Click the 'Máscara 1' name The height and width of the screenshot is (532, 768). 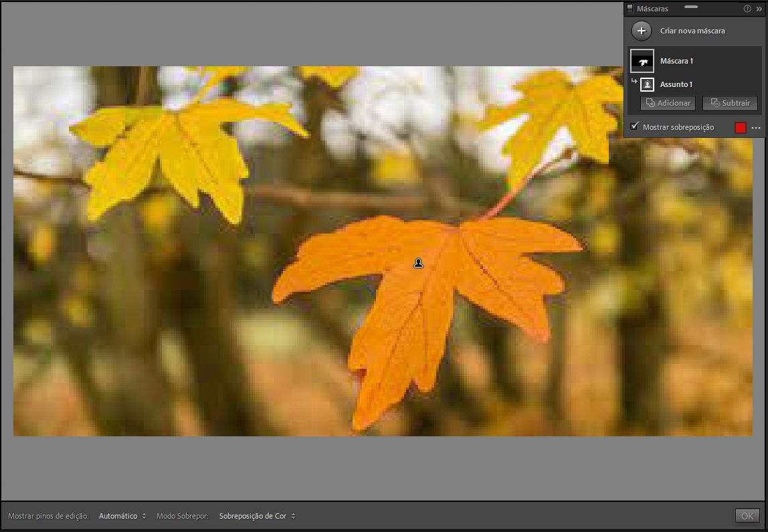[x=676, y=62]
